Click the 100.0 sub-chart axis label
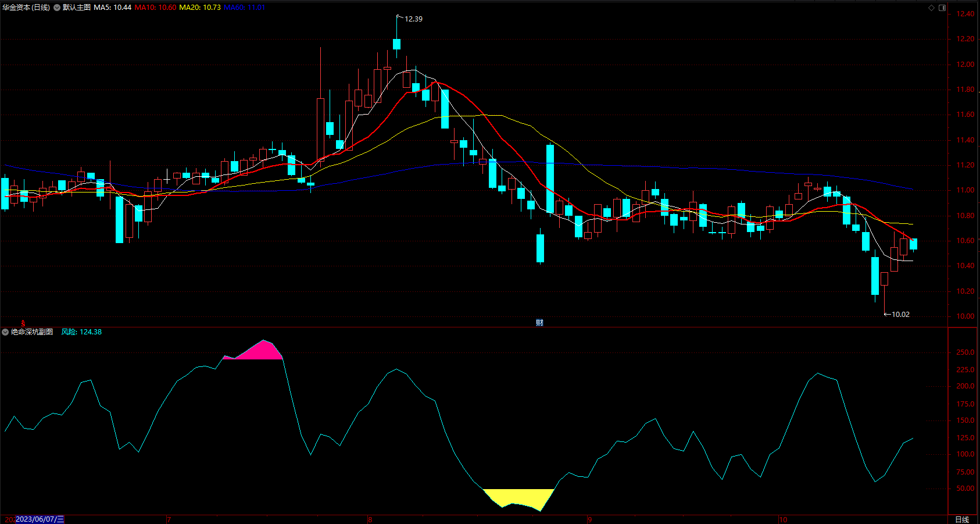This screenshot has width=980, height=524. pos(965,454)
